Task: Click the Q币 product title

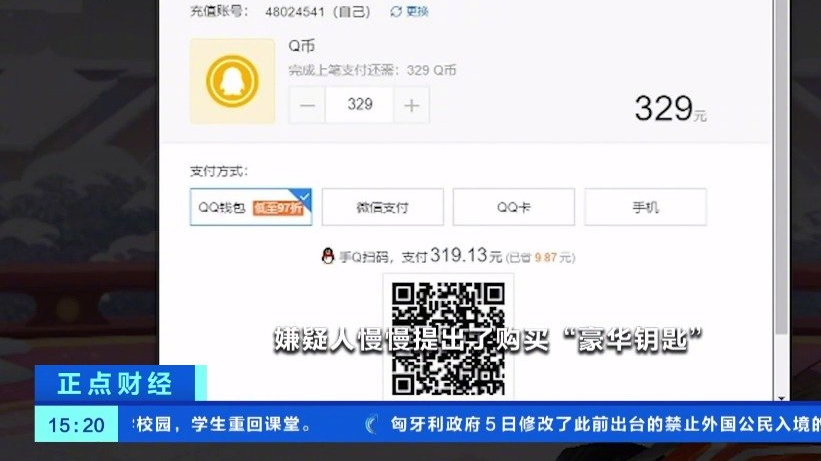Action: click(302, 46)
